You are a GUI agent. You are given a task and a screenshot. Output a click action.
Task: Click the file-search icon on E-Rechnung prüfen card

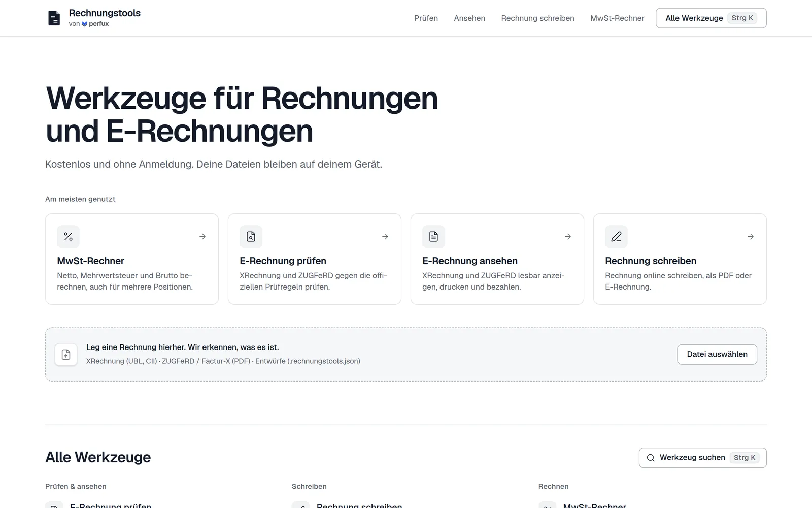click(251, 236)
